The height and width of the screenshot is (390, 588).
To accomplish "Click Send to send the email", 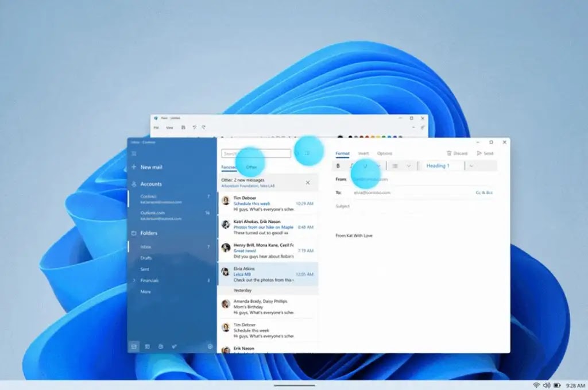I will [485, 153].
